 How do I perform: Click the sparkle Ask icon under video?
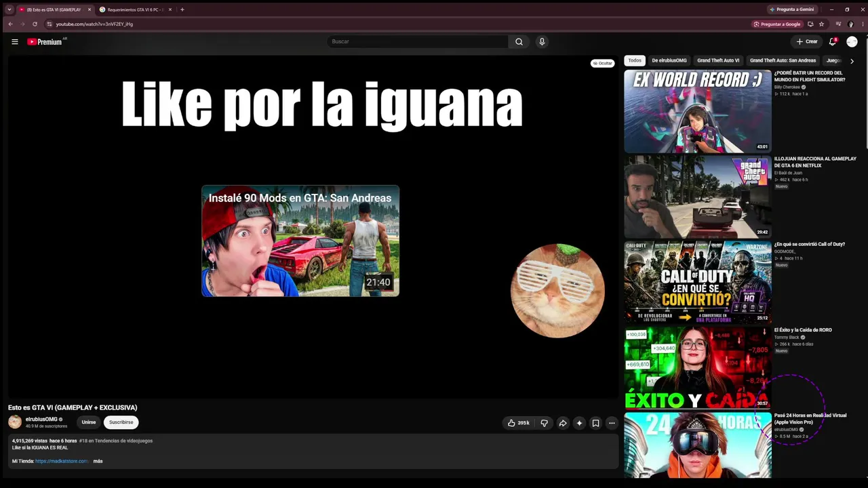click(x=579, y=423)
